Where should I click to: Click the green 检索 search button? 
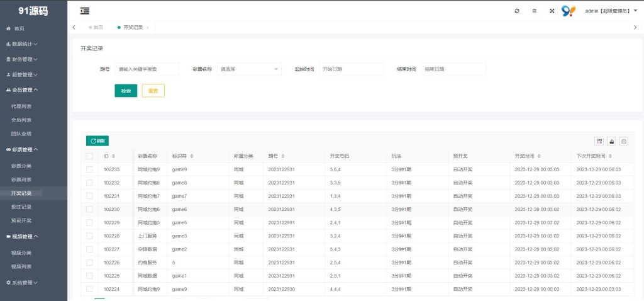pos(126,91)
